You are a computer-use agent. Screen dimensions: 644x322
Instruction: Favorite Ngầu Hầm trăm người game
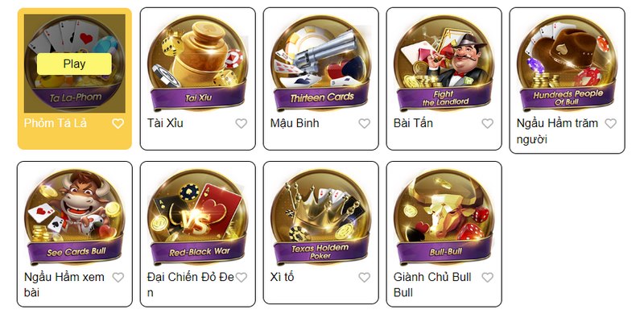[611, 123]
